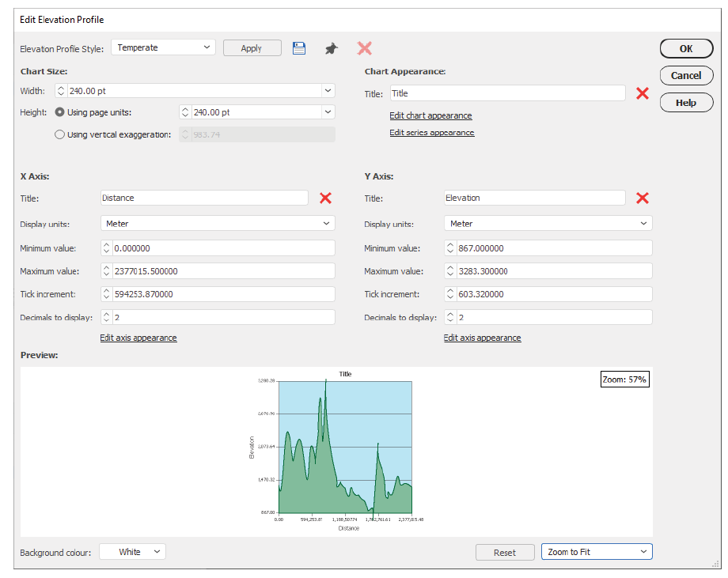The width and height of the screenshot is (728, 578).
Task: Click the Apply button
Action: point(252,48)
